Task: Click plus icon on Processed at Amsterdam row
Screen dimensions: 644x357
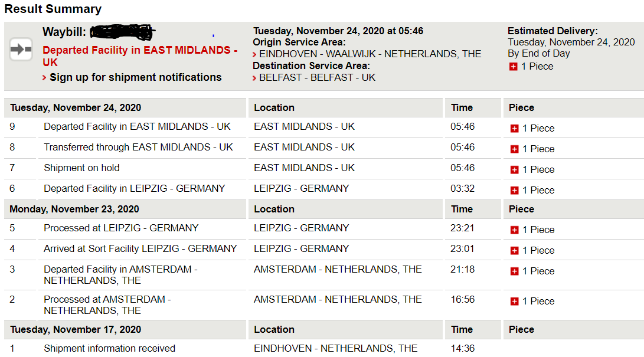Action: [x=514, y=301]
